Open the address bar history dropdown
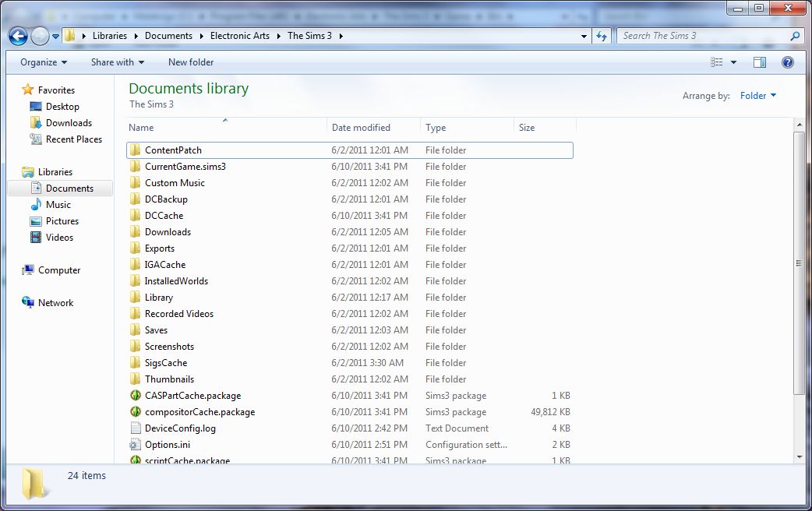812x511 pixels. tap(584, 37)
